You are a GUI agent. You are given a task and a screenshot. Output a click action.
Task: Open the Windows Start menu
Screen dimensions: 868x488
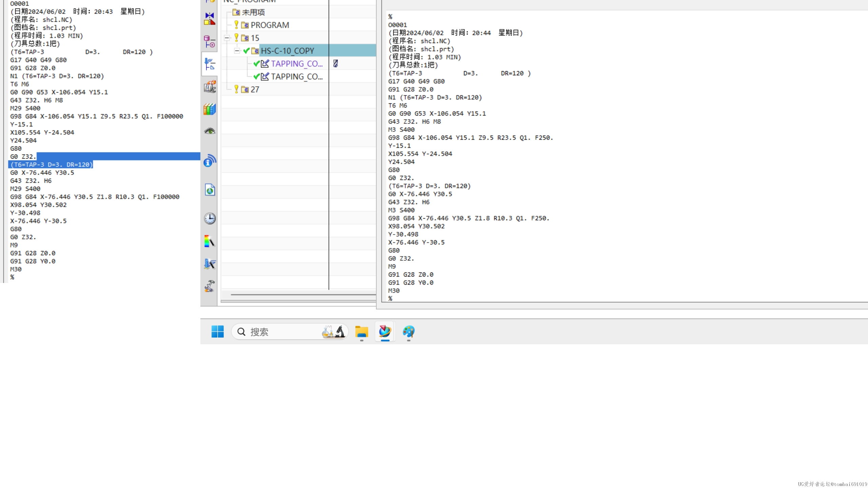(x=217, y=331)
